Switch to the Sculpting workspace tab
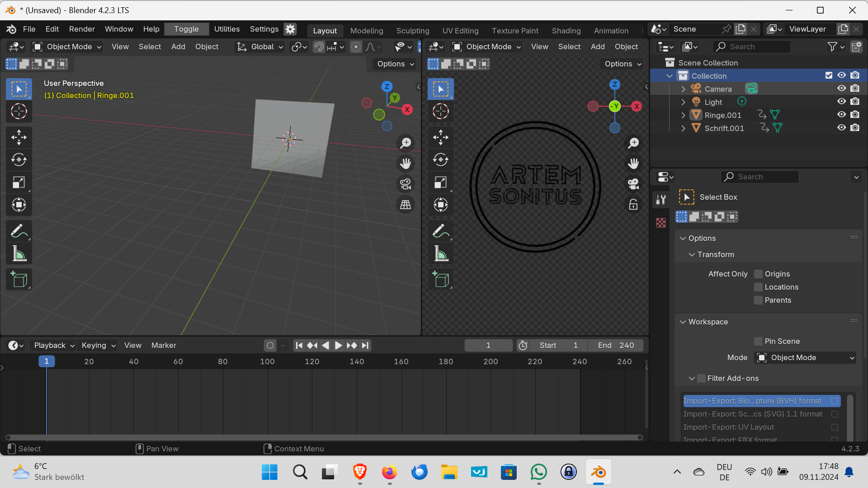Viewport: 868px width, 488px height. coord(412,31)
